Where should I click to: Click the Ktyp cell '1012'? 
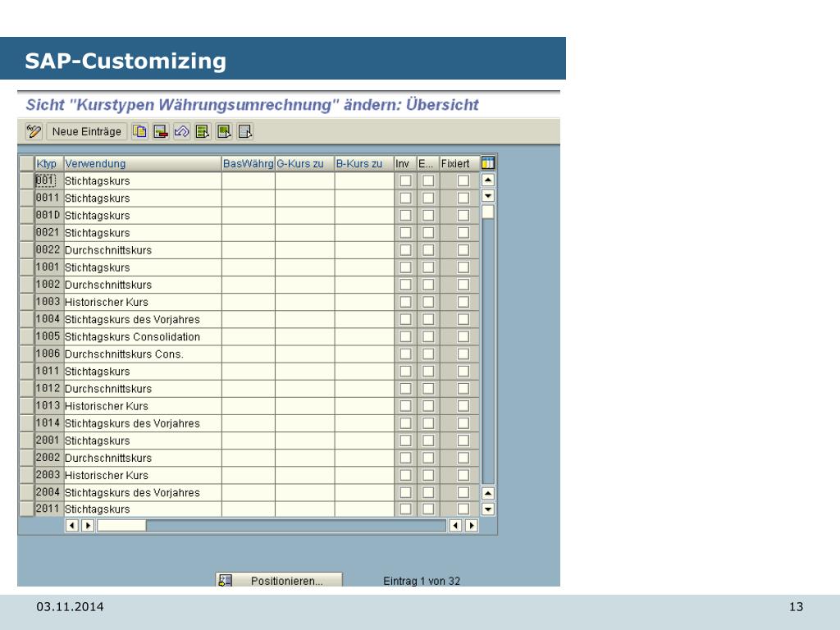click(x=48, y=388)
